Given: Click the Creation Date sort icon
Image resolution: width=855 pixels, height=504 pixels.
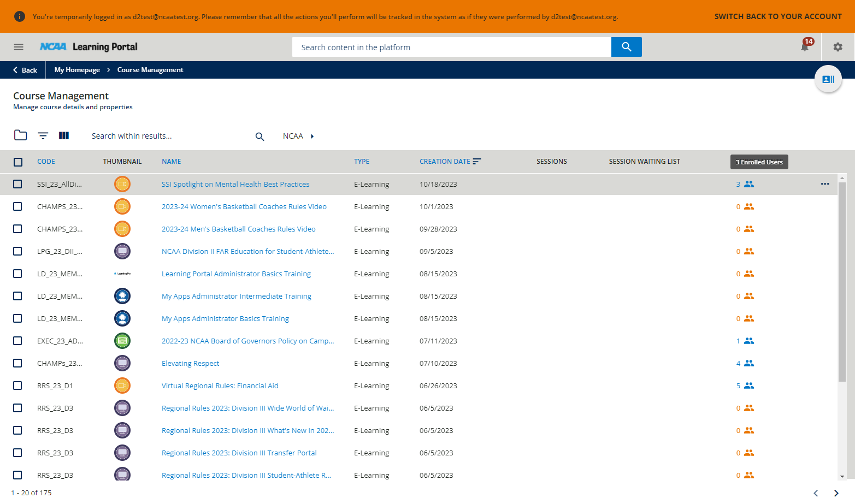Looking at the screenshot, I should click(x=477, y=161).
